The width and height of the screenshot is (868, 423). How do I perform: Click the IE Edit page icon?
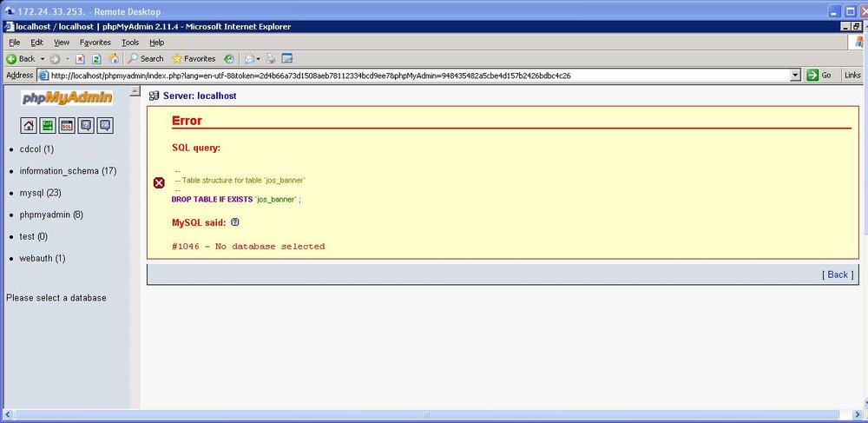(x=286, y=59)
